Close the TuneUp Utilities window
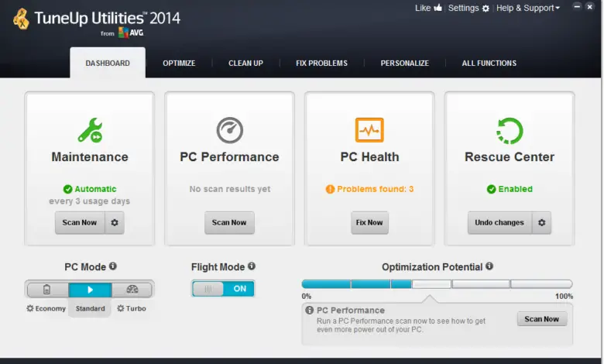604x364 pixels. (590, 6)
